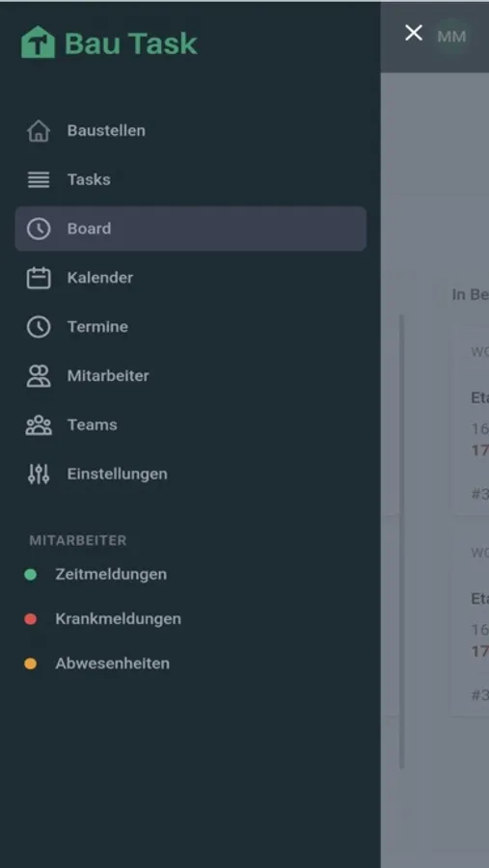Open the Einstellungen sliders icon
The width and height of the screenshot is (489, 868).
(39, 474)
